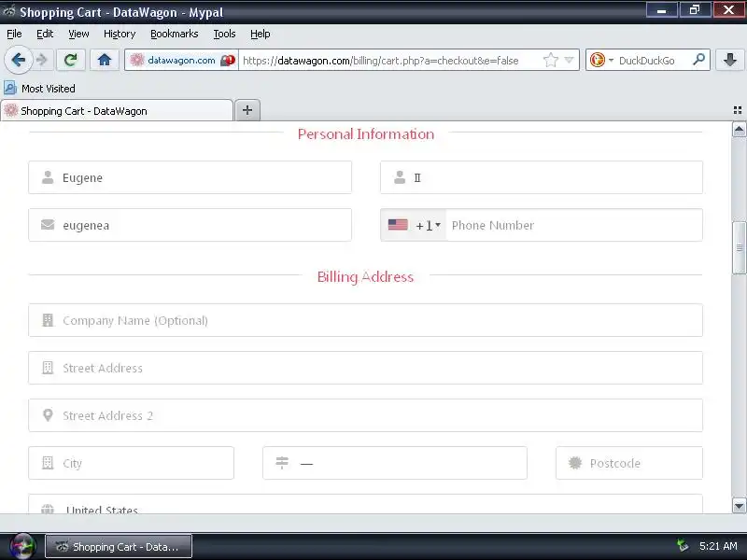The image size is (747, 560).
Task: Click the building icon in Company Name field
Action: click(x=48, y=320)
